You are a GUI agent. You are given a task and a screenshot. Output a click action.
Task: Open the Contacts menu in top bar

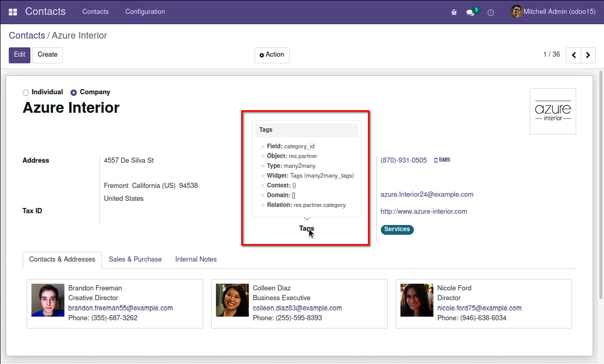click(x=95, y=11)
